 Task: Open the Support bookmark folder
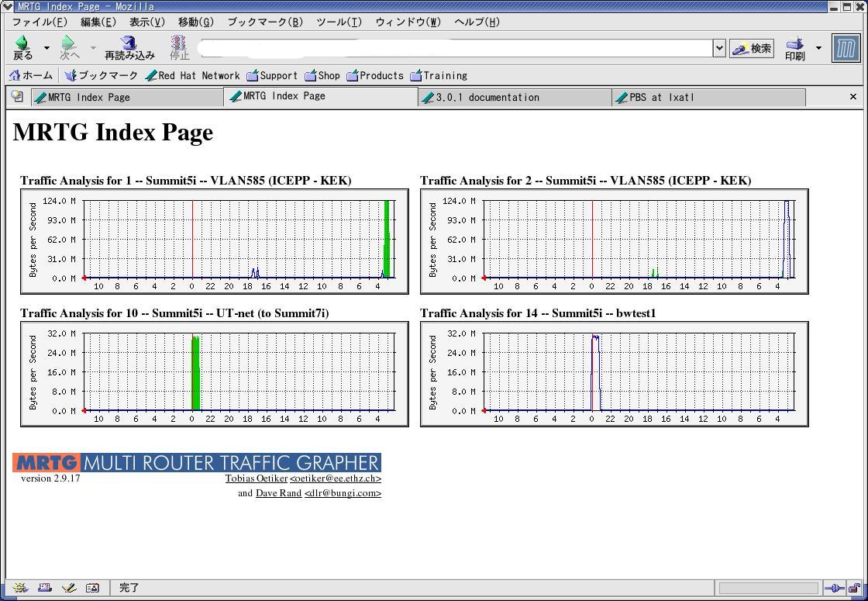point(272,75)
